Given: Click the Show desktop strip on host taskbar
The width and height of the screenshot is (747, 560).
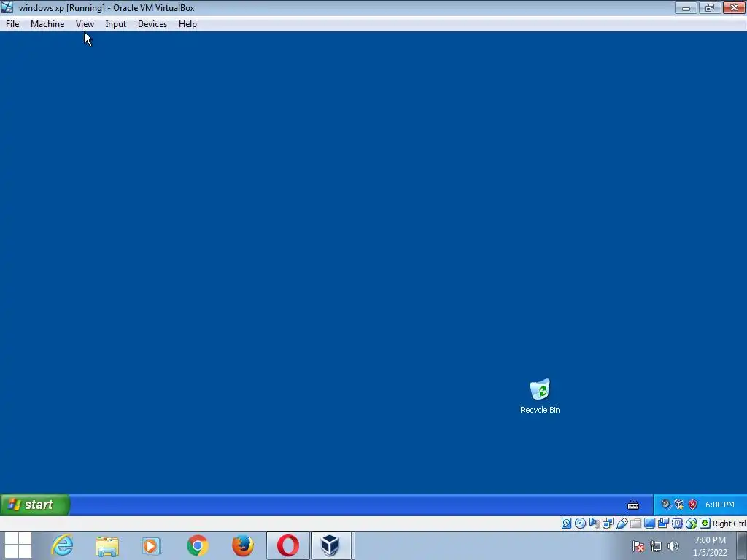Looking at the screenshot, I should 742,545.
